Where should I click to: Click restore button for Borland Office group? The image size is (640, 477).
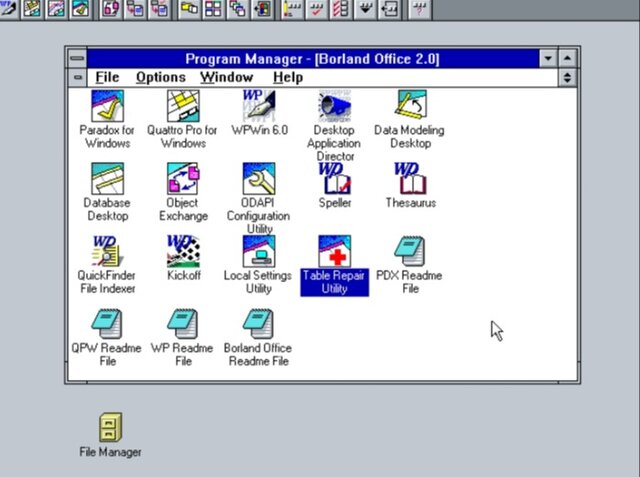click(567, 78)
